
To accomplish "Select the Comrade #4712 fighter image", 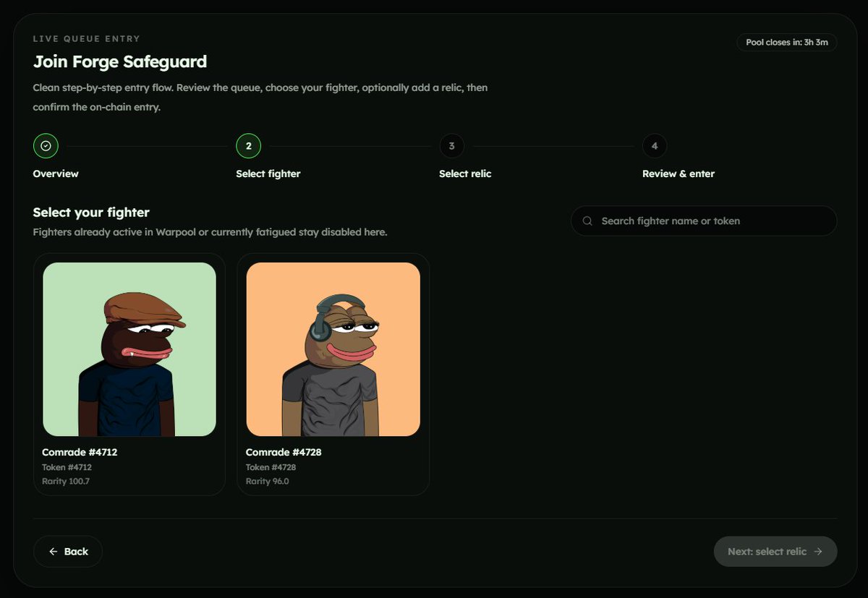I will pos(129,349).
